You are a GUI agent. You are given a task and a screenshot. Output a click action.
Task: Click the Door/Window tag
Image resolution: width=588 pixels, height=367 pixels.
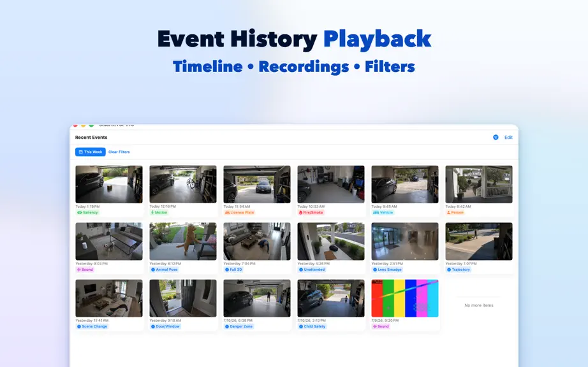point(165,327)
